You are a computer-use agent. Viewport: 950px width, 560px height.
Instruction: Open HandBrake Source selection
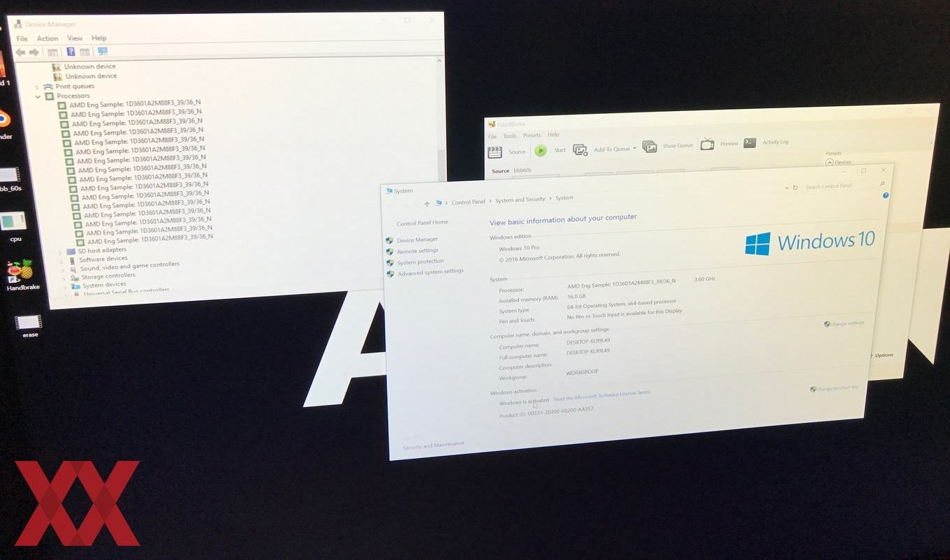(495, 152)
